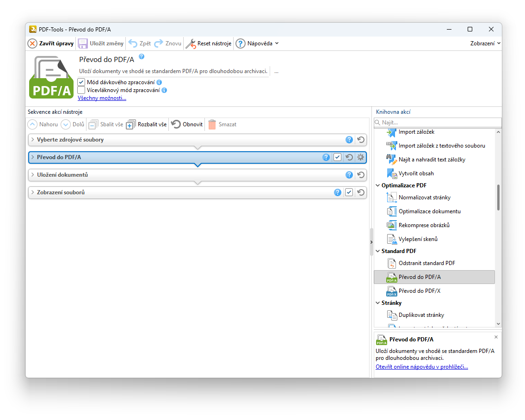The image size is (525, 420).
Task: Reset the Vyberte zdrojové soubory step
Action: [x=361, y=140]
